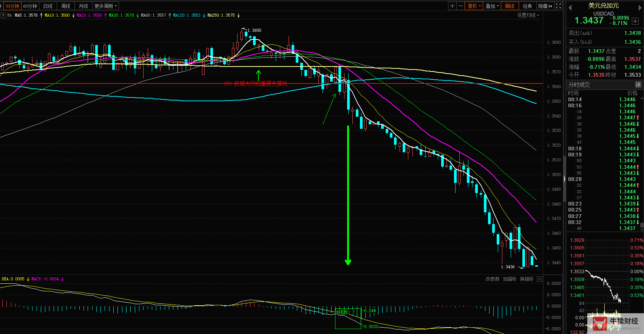Toggle the 画线 drawing mode

510,6
